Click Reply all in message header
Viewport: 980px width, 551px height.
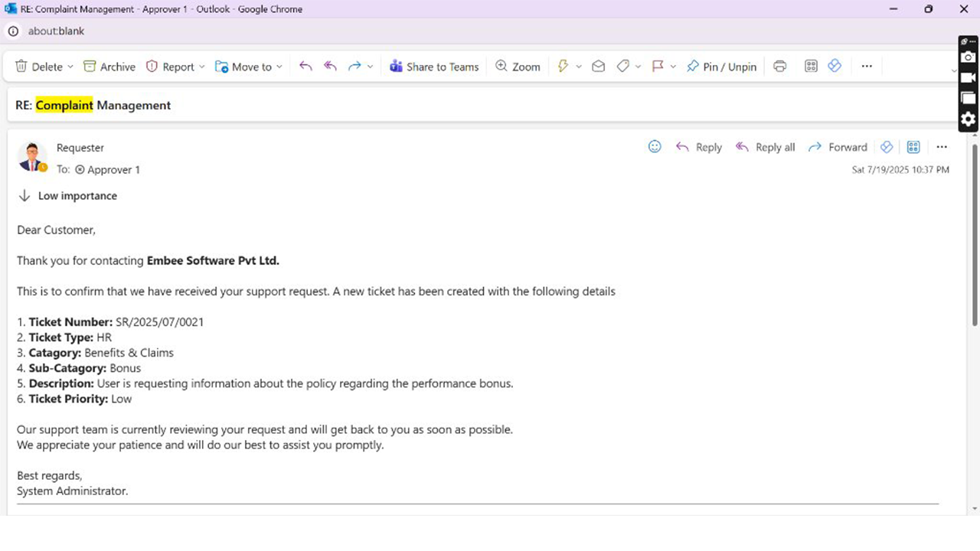point(765,147)
